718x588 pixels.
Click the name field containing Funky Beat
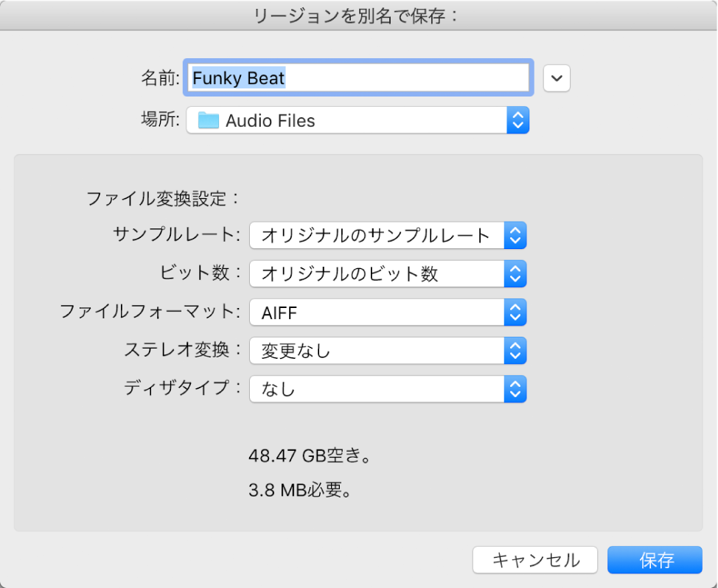tap(358, 78)
